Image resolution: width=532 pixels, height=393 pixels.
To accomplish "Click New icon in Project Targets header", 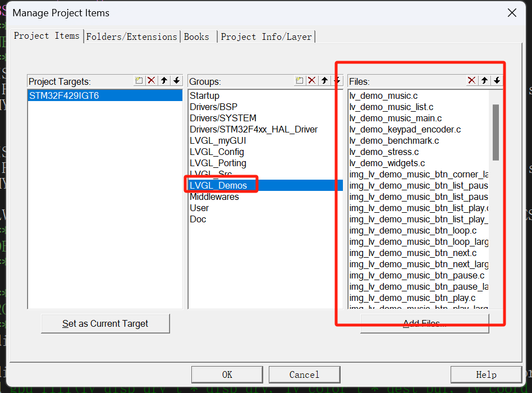I will click(139, 81).
